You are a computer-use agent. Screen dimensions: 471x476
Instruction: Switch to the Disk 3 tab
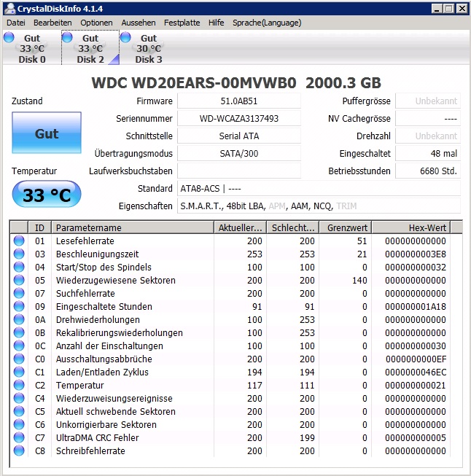point(149,47)
